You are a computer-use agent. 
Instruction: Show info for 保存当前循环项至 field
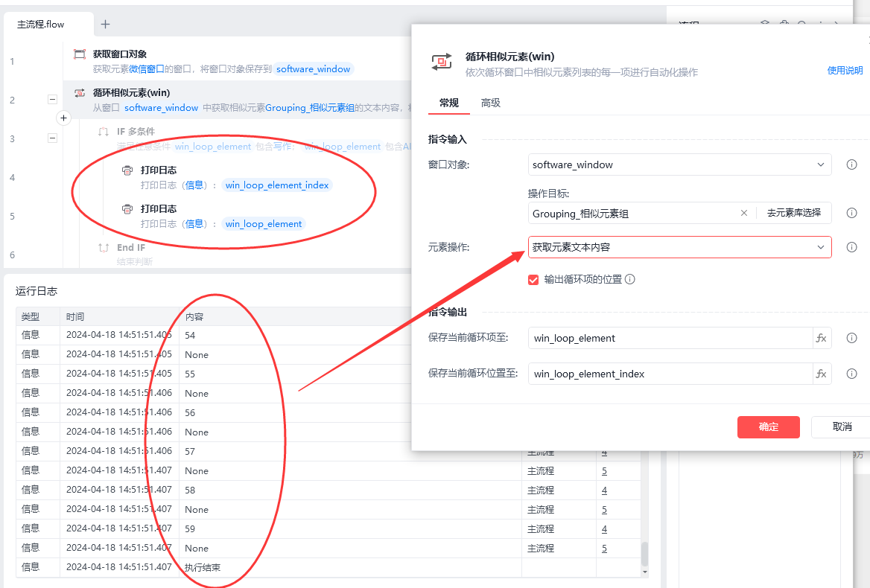click(851, 338)
